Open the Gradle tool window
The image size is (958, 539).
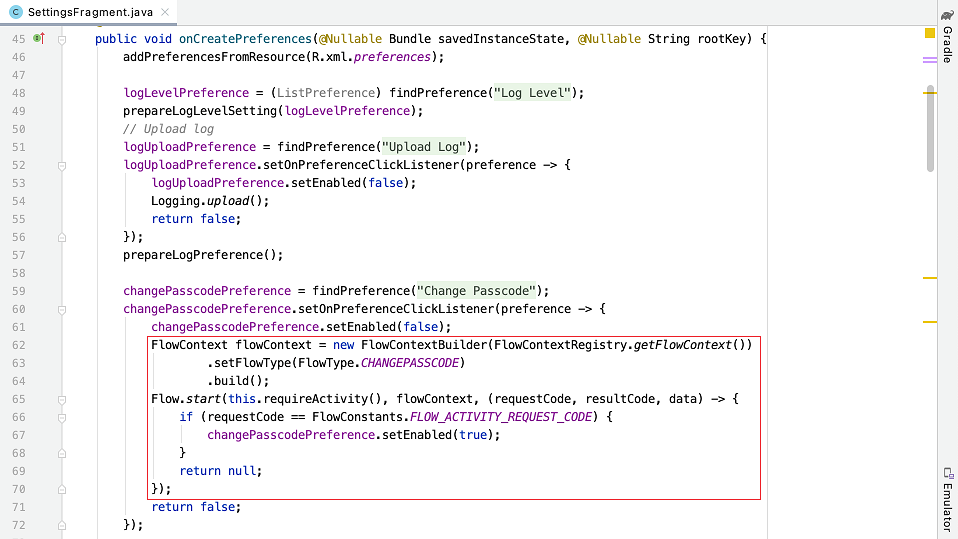[x=948, y=37]
